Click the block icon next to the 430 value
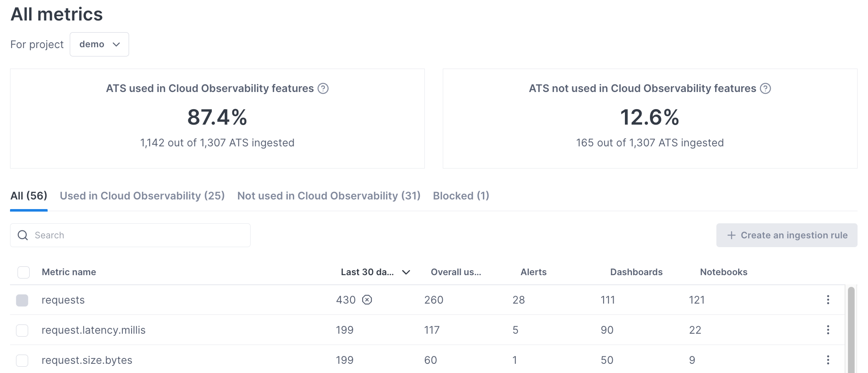Image resolution: width=868 pixels, height=373 pixels. tap(368, 300)
